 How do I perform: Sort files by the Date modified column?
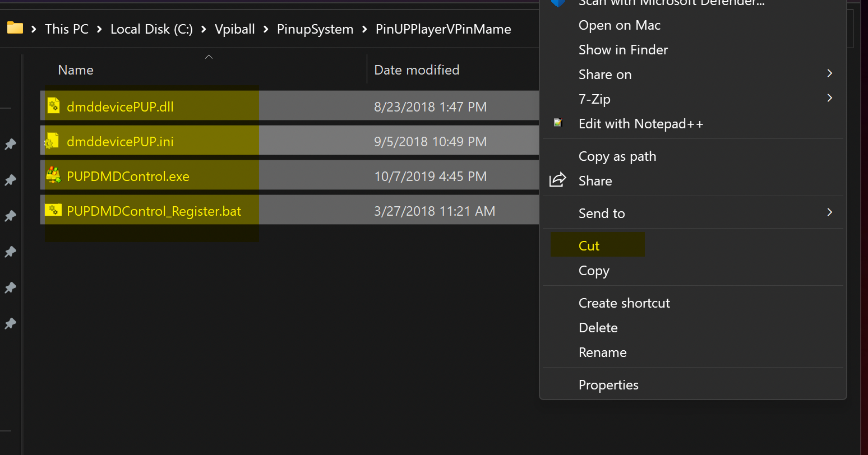tap(417, 69)
